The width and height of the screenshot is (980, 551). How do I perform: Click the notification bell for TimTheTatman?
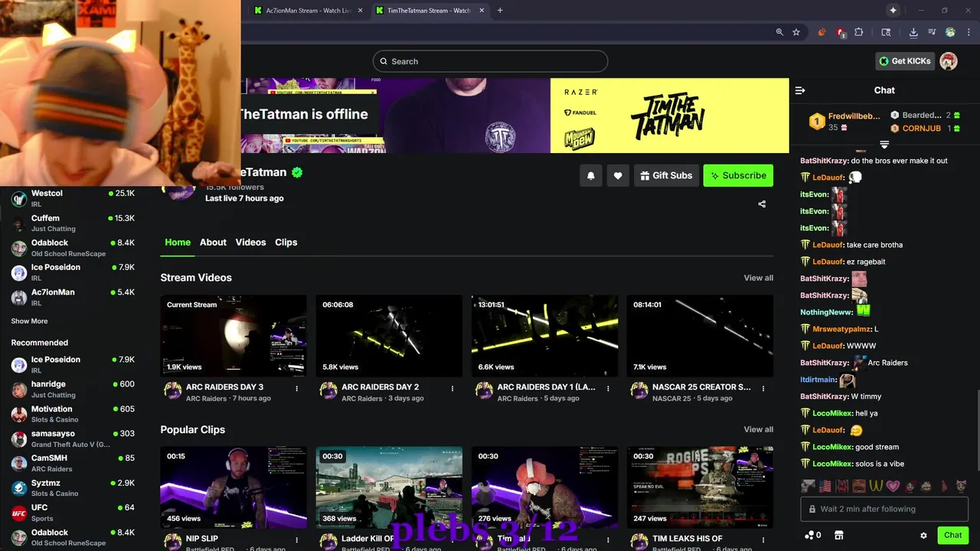click(590, 175)
